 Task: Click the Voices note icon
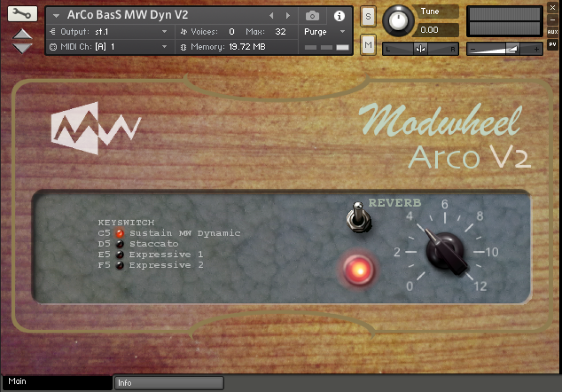coord(183,31)
